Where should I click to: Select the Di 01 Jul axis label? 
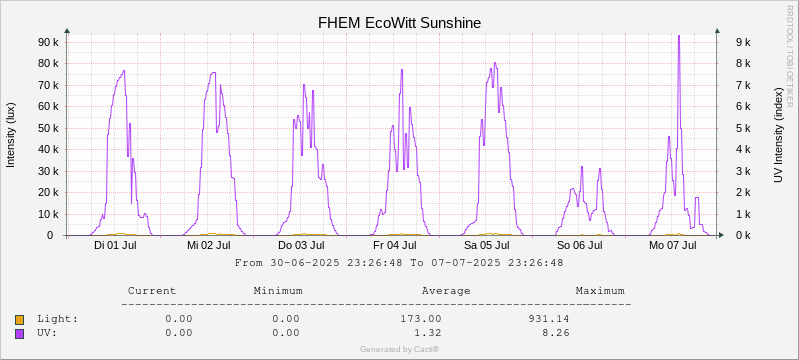115,246
